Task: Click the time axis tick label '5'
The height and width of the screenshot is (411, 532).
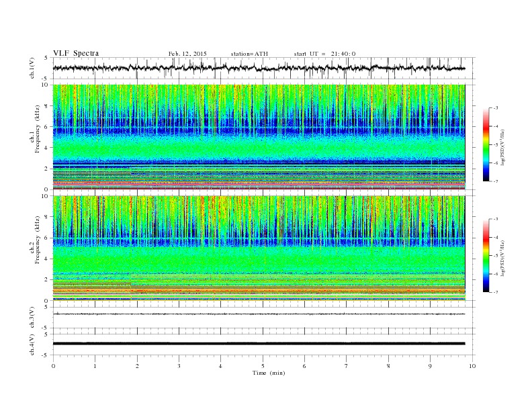Action: [263, 366]
